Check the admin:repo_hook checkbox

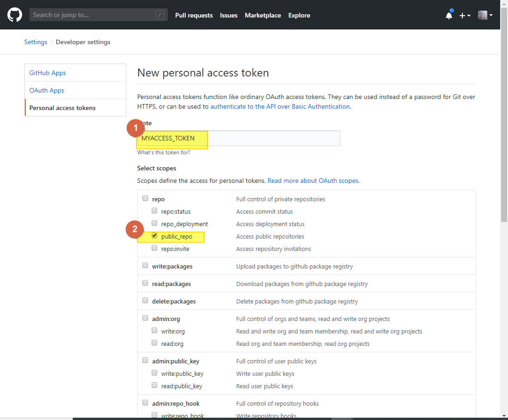click(x=145, y=402)
